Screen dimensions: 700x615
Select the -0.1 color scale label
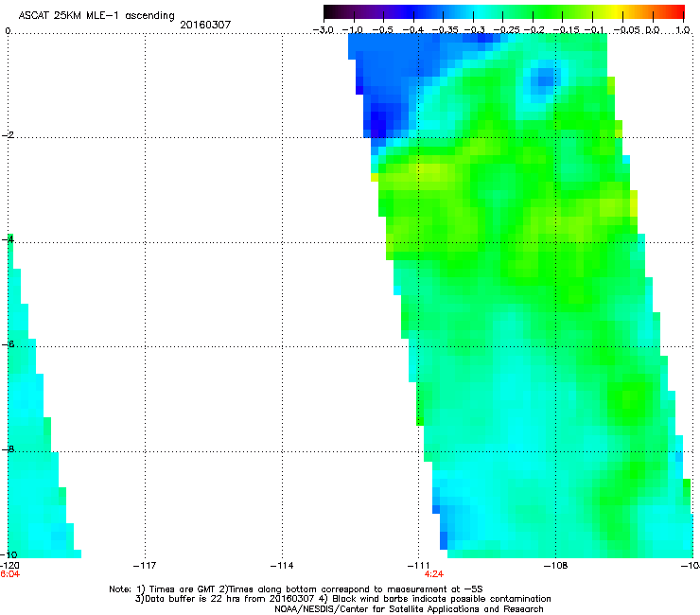[594, 30]
